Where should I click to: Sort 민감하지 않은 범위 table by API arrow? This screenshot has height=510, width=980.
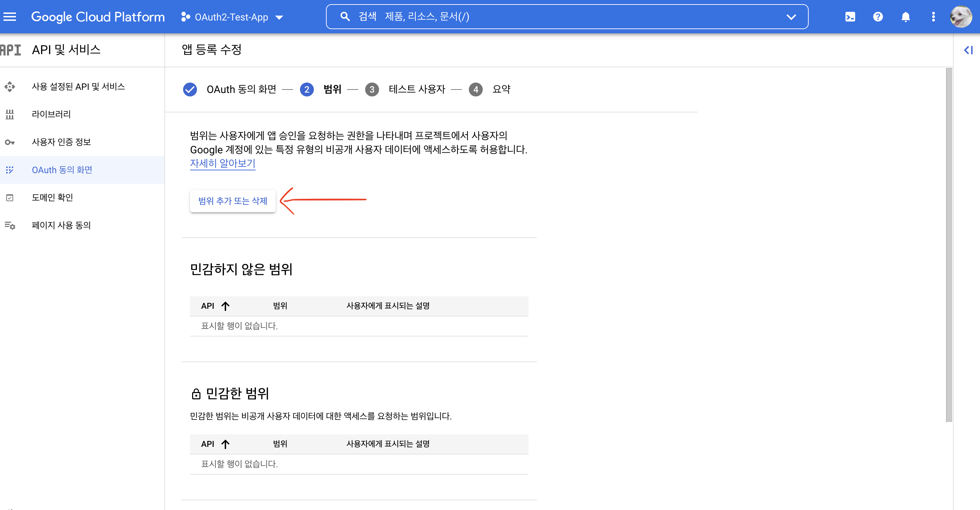click(225, 306)
